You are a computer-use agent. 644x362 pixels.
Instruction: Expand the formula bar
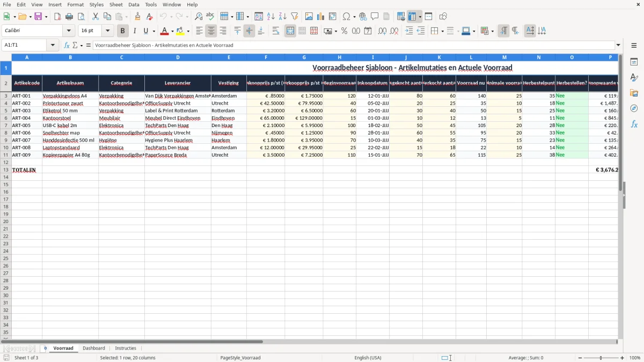[619, 46]
